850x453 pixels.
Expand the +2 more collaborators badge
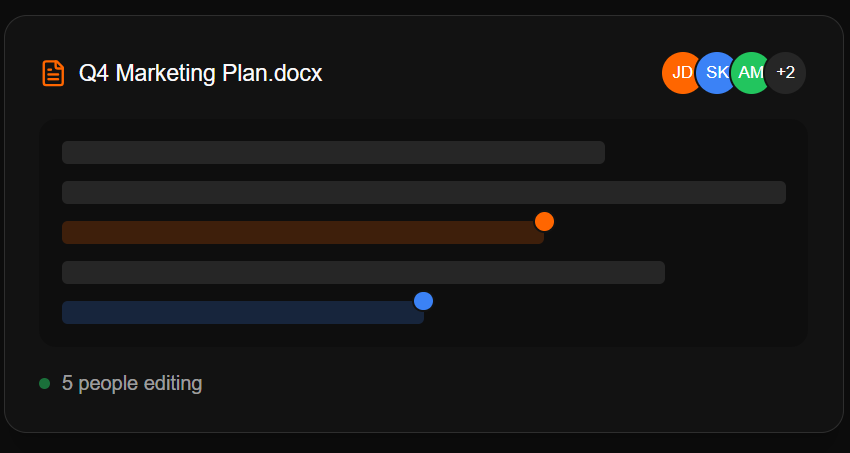click(x=786, y=73)
